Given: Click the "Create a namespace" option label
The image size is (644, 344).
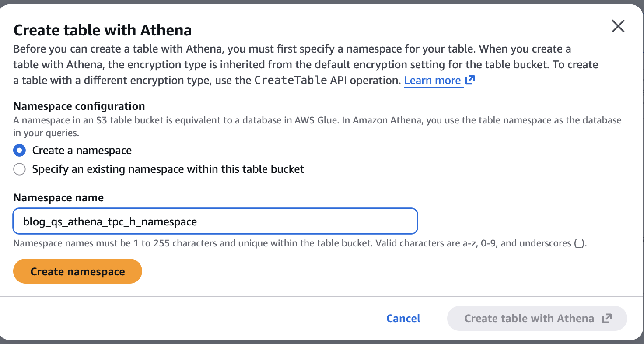Looking at the screenshot, I should coord(82,151).
